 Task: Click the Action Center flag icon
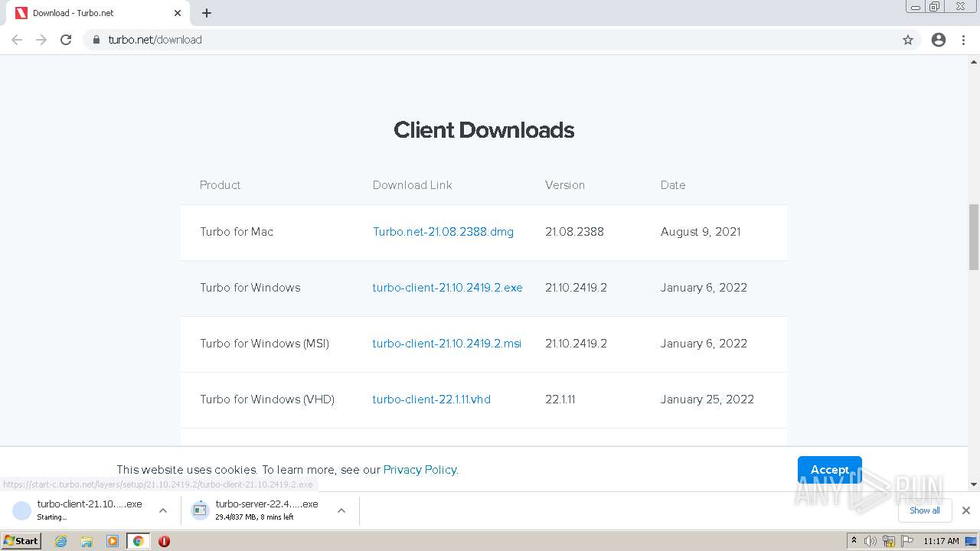(x=907, y=541)
